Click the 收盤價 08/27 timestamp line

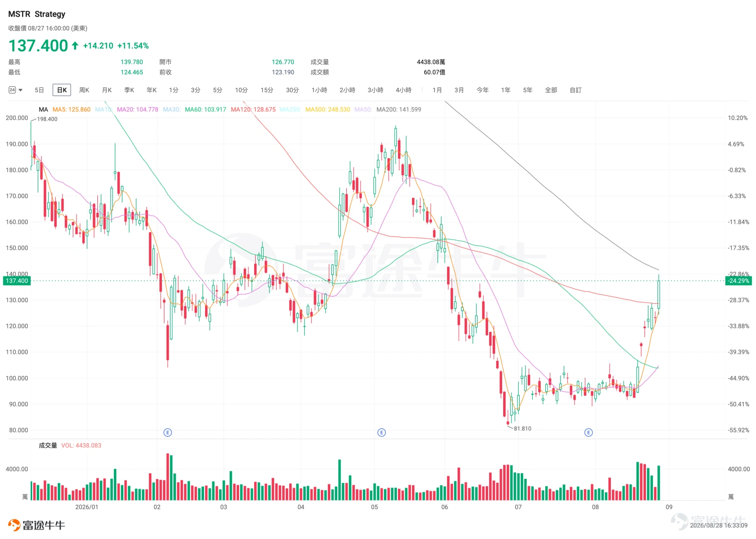coord(48,28)
